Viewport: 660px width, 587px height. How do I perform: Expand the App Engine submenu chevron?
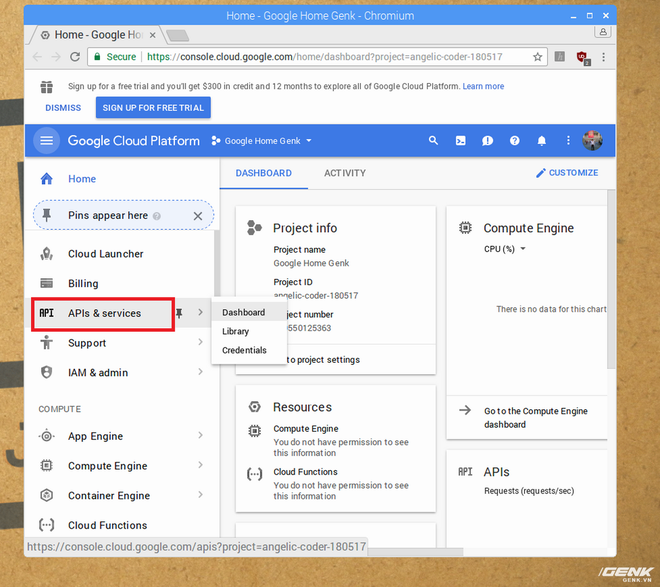tap(201, 435)
